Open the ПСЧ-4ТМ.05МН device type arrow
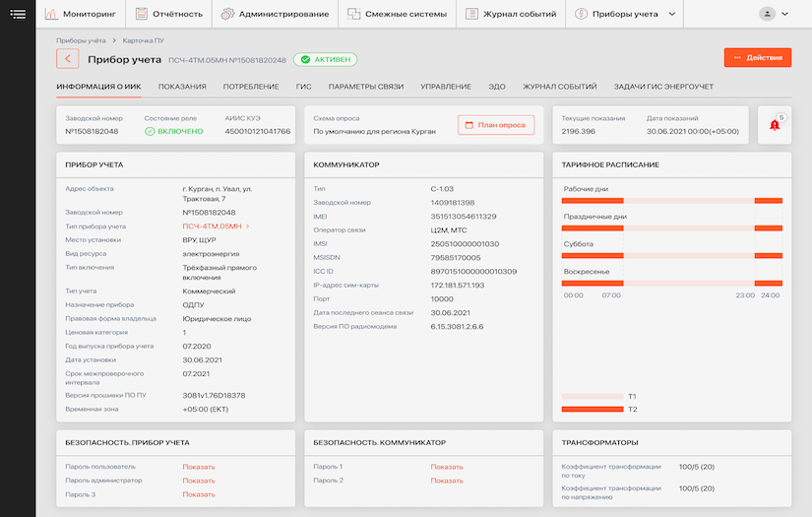Image resolution: width=812 pixels, height=517 pixels. click(x=247, y=226)
